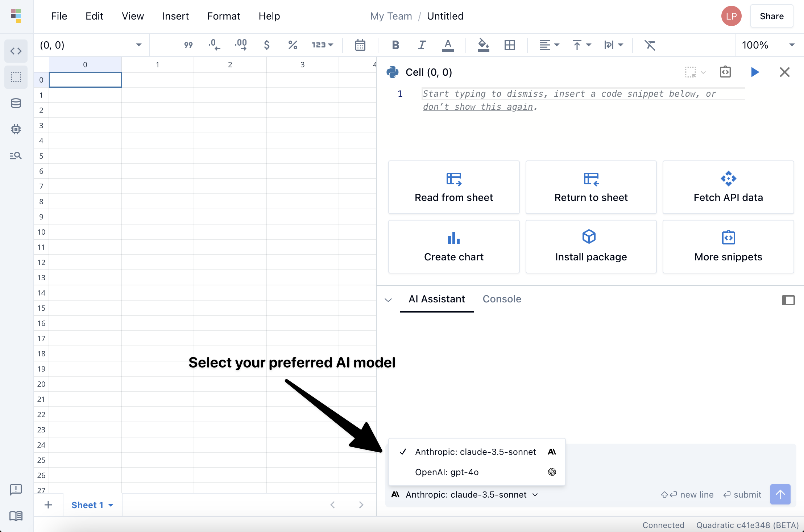Toggle italic formatting
Viewport: 804px width, 532px height.
click(x=422, y=45)
